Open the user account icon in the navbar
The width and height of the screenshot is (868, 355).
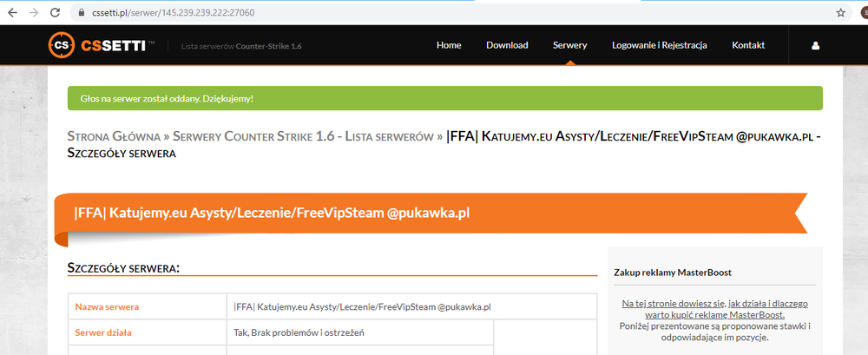pos(815,45)
